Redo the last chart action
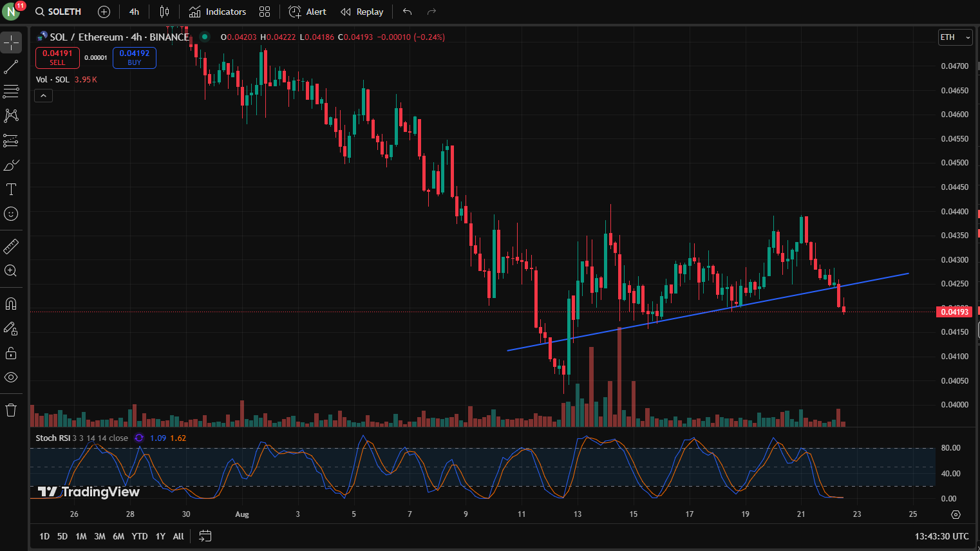This screenshot has height=551, width=980. (431, 12)
